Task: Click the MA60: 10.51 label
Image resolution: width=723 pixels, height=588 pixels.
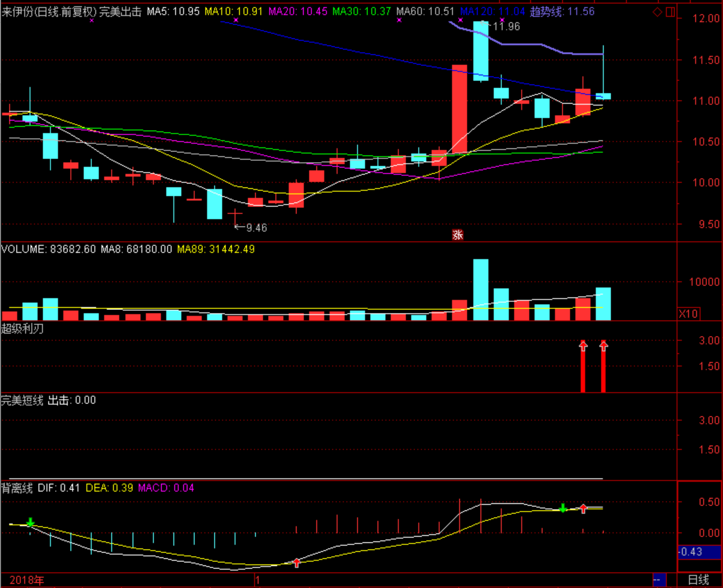Action: pyautogui.click(x=425, y=11)
